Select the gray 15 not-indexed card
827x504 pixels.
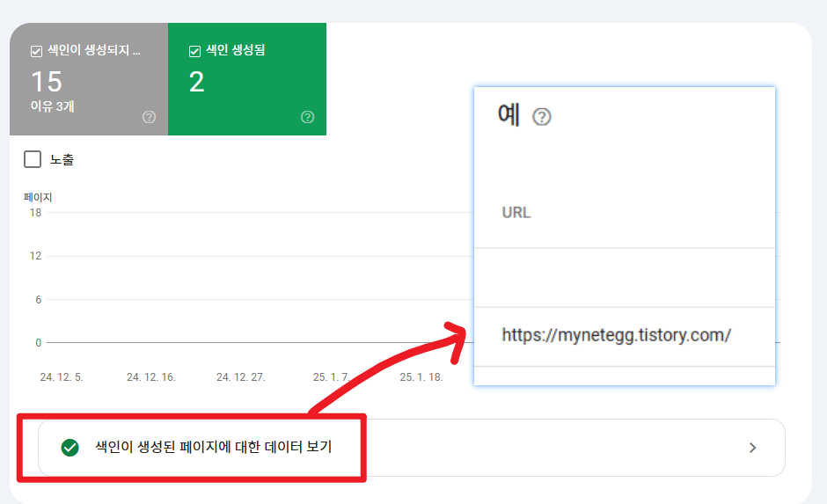click(89, 79)
